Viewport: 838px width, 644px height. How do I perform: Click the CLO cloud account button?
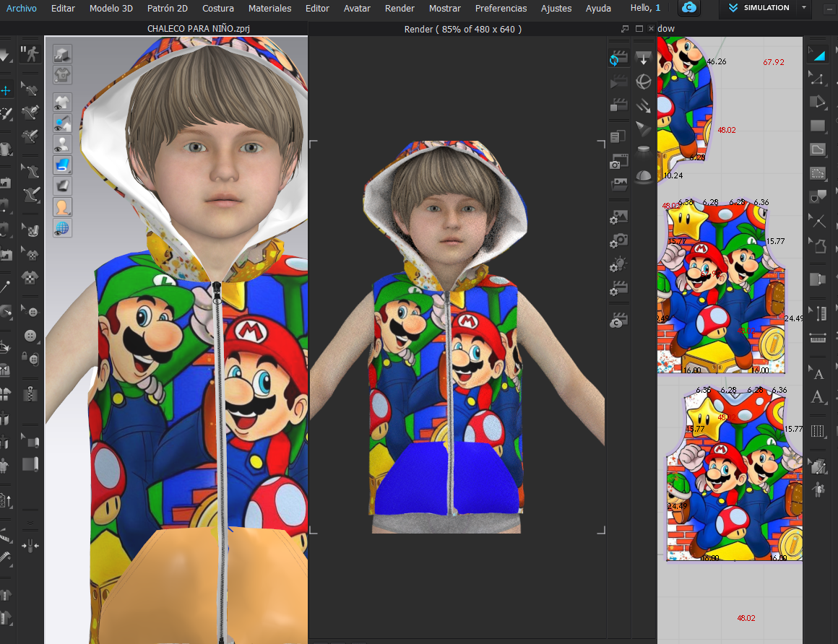[x=689, y=8]
